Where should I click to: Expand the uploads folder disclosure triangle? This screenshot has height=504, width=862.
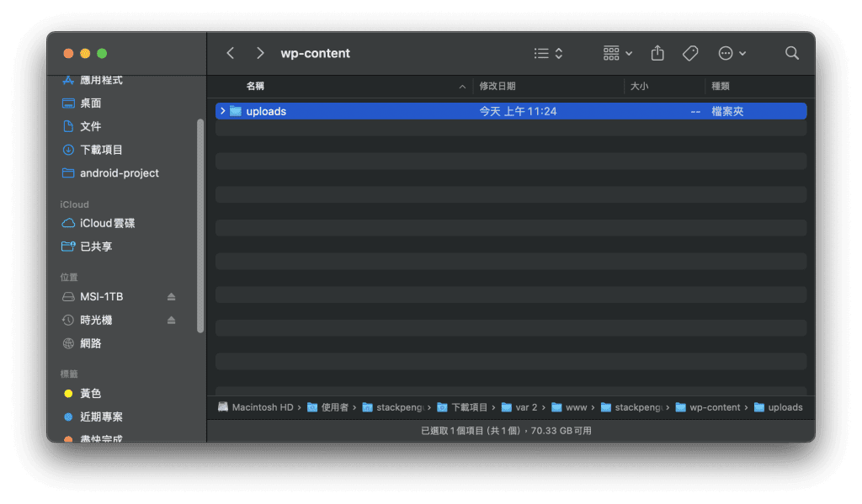pyautogui.click(x=222, y=111)
